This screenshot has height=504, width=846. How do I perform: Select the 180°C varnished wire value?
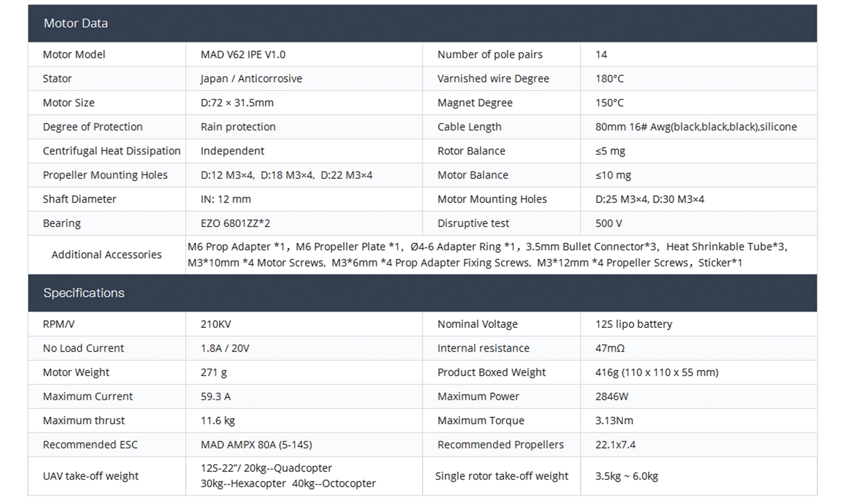click(x=609, y=79)
